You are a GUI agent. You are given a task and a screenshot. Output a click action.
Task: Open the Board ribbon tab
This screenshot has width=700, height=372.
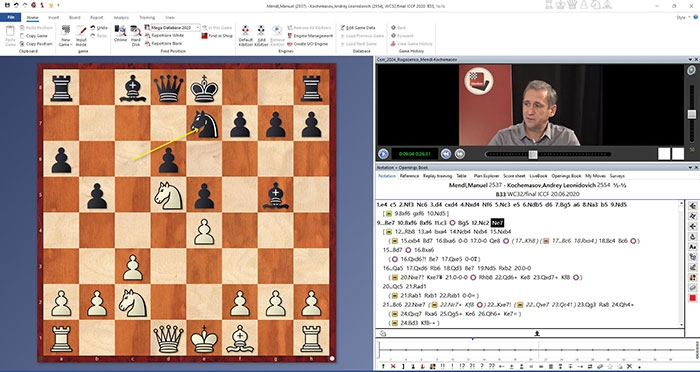coord(75,17)
